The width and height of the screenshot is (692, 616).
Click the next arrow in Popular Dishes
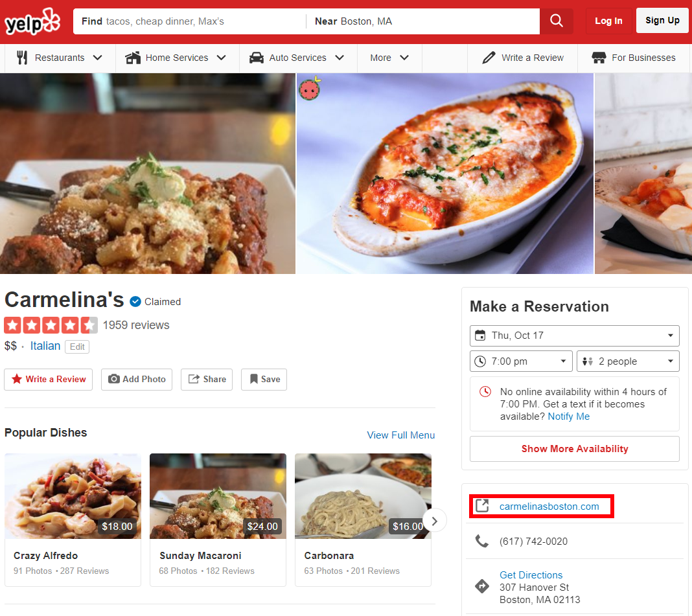[x=435, y=521]
